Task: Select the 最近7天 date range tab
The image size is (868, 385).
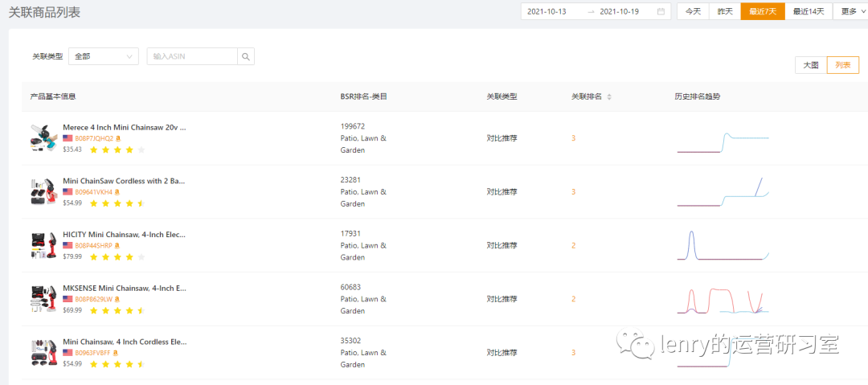Action: 763,11
